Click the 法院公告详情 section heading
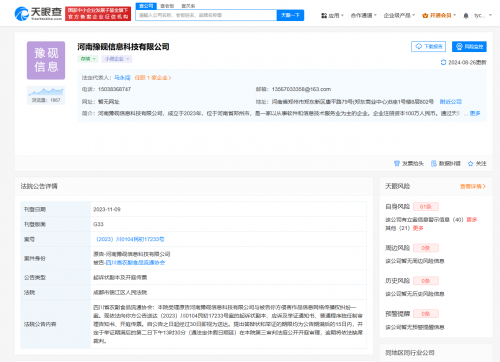 (x=39, y=186)
